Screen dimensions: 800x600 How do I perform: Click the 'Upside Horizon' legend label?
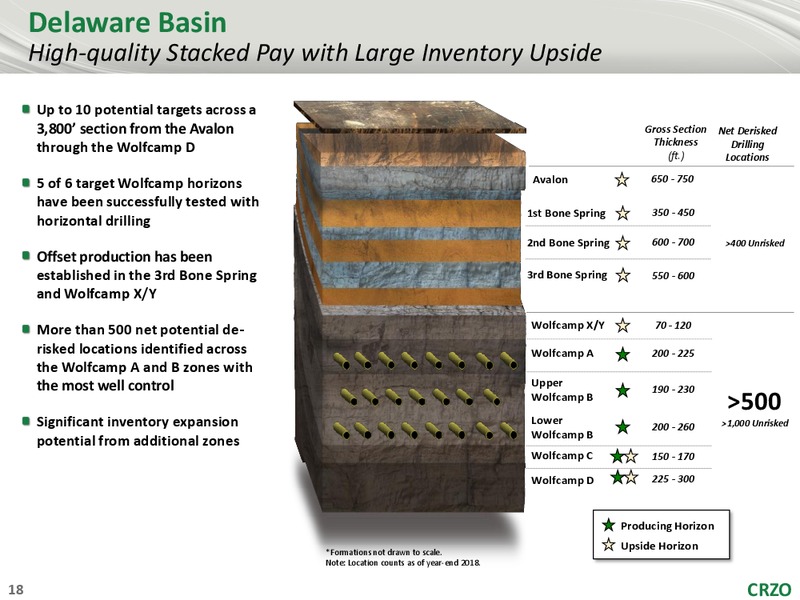(x=659, y=546)
